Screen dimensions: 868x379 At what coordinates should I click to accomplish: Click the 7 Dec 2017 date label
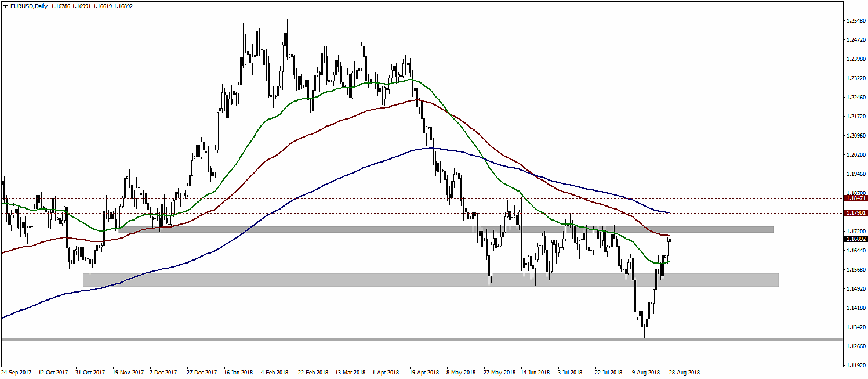pos(165,373)
